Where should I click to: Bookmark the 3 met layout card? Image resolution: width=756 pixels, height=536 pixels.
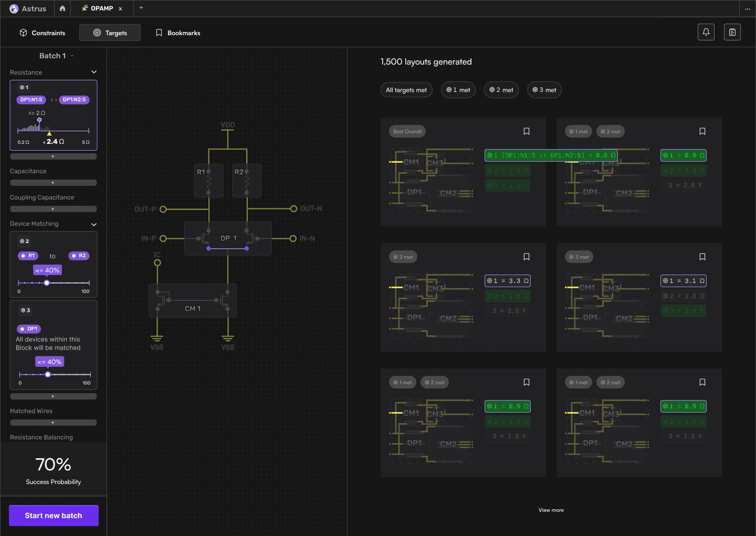(x=702, y=257)
